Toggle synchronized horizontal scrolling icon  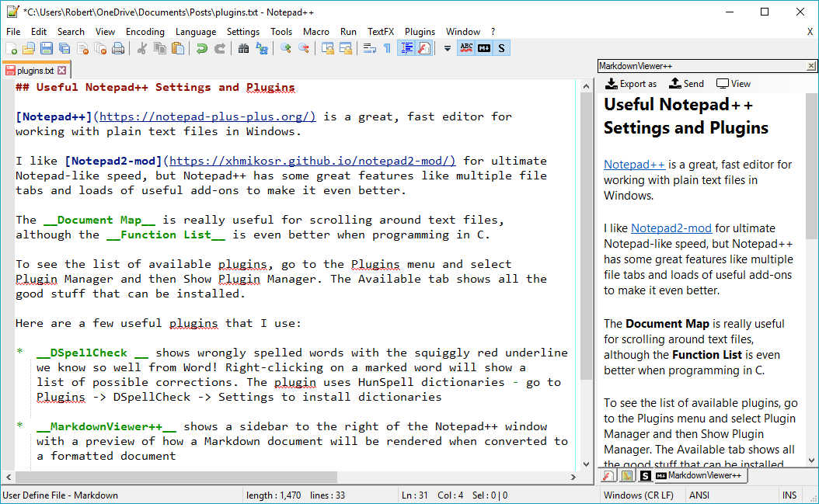345,49
